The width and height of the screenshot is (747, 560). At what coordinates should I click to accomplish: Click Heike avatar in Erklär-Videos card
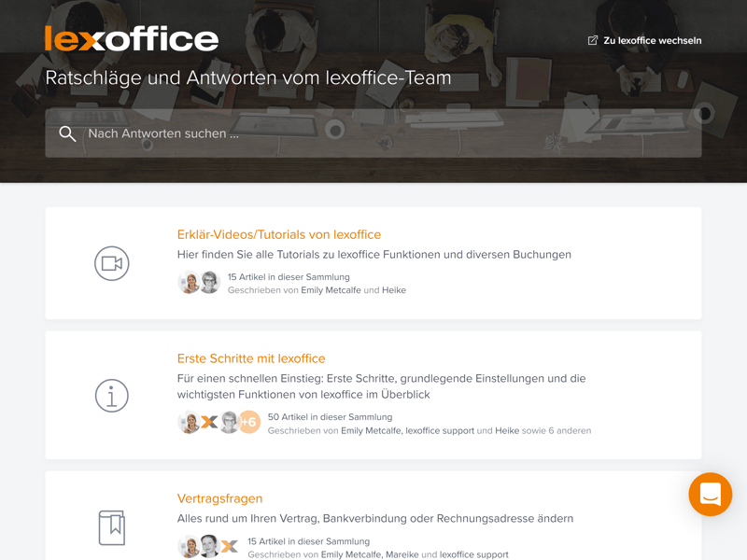209,283
